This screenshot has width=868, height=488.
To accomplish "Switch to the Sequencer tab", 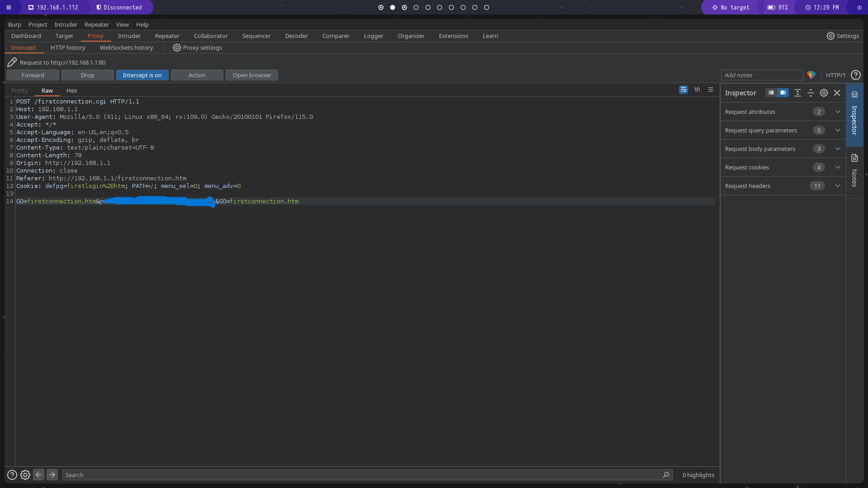I will click(x=256, y=36).
